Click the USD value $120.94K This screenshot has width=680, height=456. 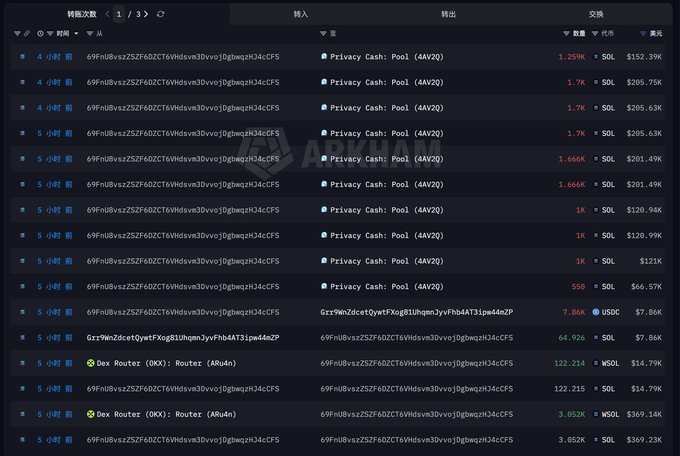tap(644, 210)
